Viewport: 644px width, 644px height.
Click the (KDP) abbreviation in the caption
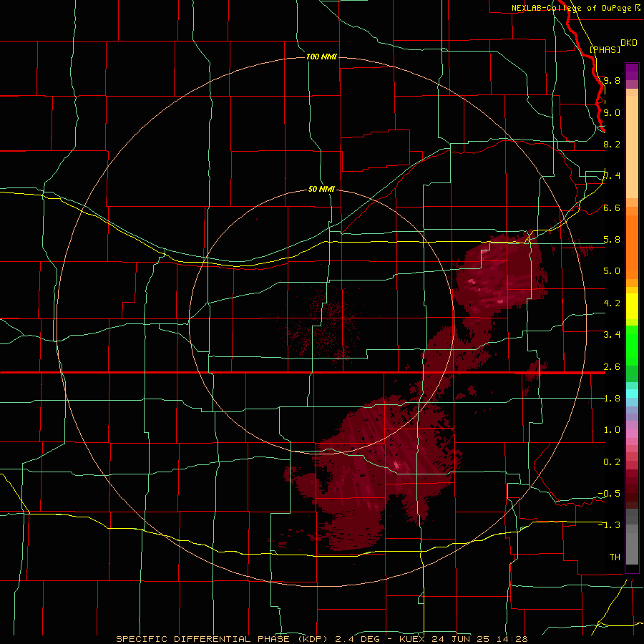click(312, 639)
